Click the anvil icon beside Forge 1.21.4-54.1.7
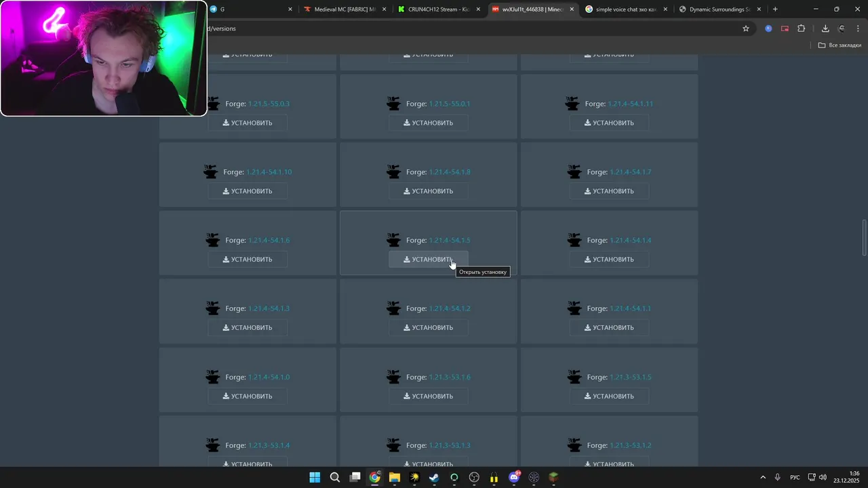Screen dimensions: 868x488 pyautogui.click(x=574, y=172)
